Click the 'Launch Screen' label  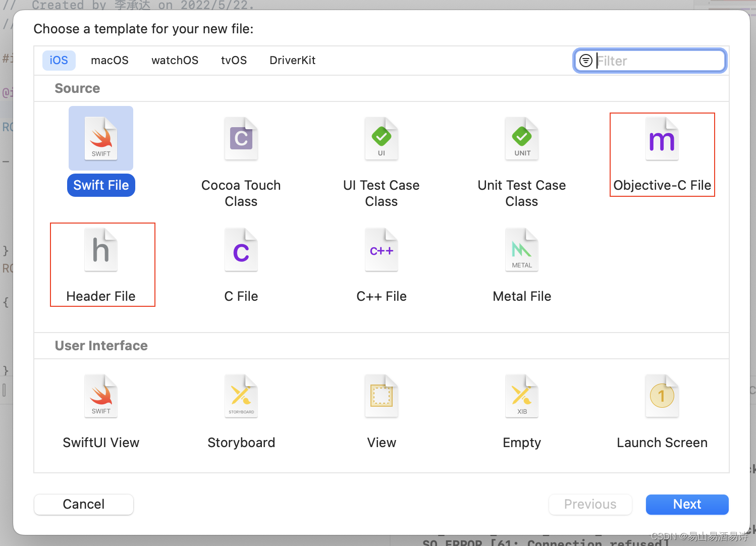(662, 443)
